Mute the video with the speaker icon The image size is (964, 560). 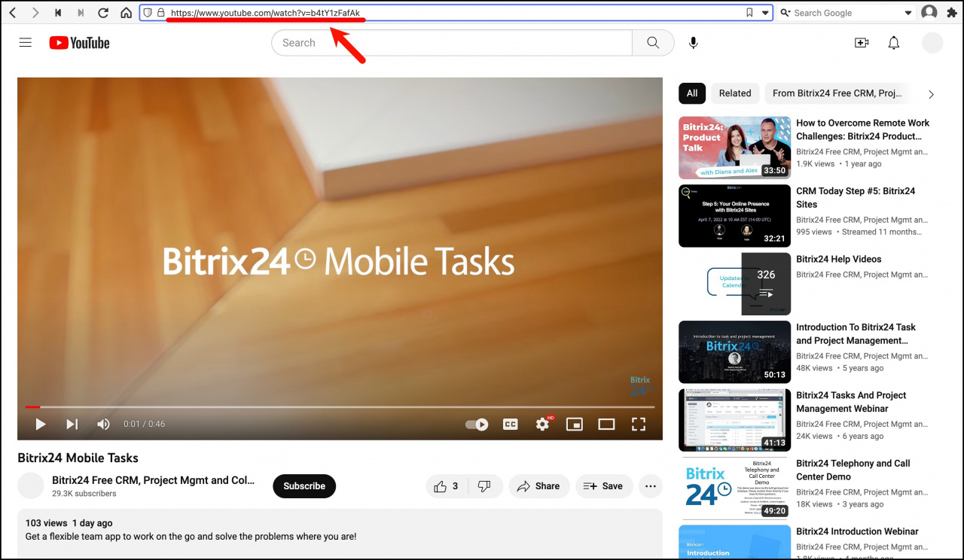point(103,425)
